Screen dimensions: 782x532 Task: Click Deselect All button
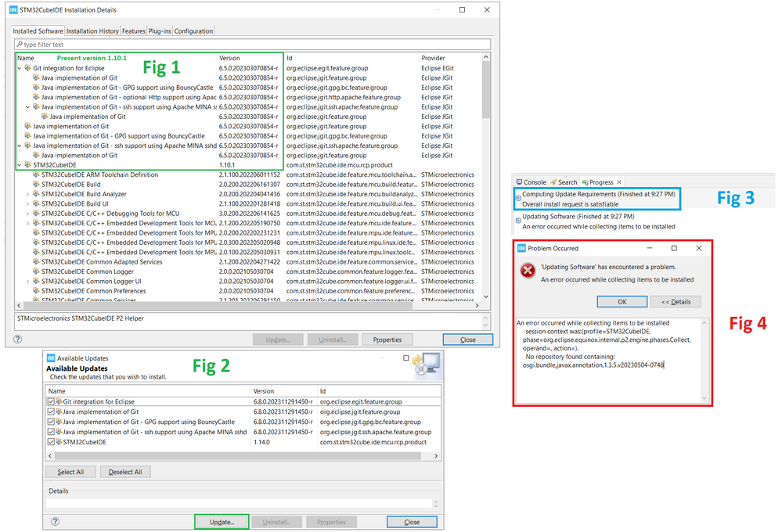click(125, 472)
